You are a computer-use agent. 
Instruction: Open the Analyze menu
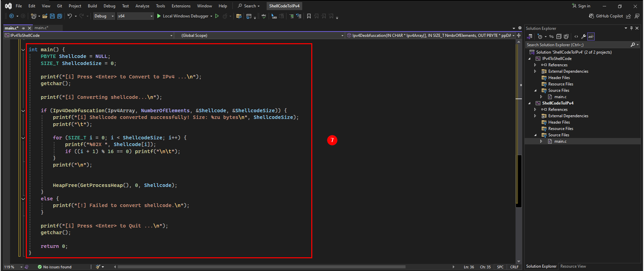pos(142,6)
